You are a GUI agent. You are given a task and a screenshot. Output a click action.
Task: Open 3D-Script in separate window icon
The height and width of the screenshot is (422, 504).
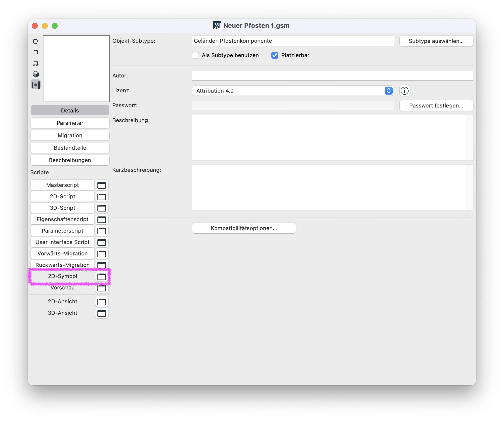point(102,208)
